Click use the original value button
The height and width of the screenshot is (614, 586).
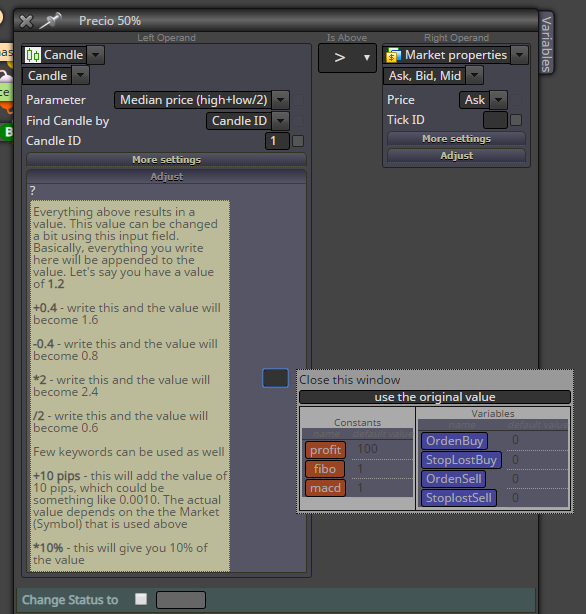click(x=435, y=397)
